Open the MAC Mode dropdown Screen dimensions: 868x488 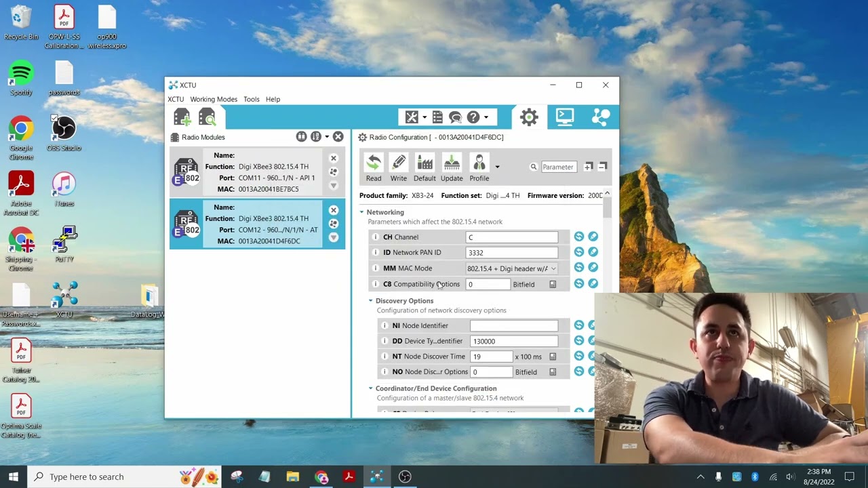tap(512, 268)
